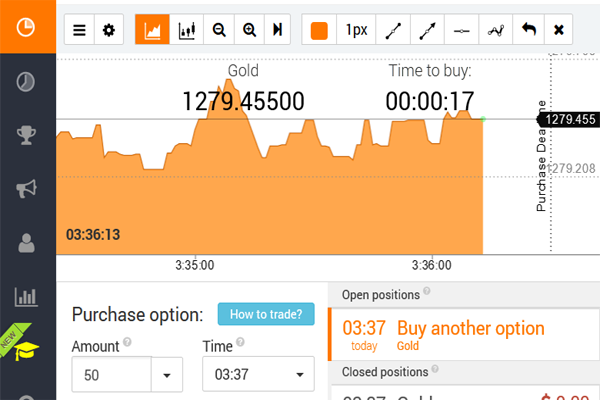Image resolution: width=600 pixels, height=400 pixels.
Task: Click the Amount input field showing 50
Action: coord(112,375)
